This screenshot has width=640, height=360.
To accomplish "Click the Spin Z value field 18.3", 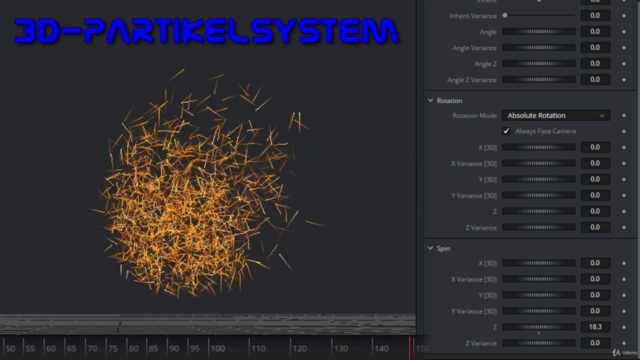I will click(x=595, y=327).
